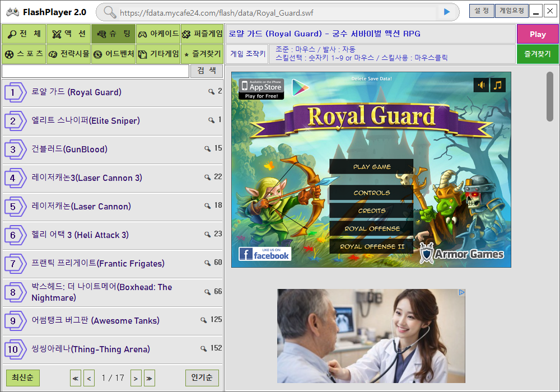560x392 pixels.
Task: Click the view-count magnifier on GunBlood row
Action: tap(208, 148)
